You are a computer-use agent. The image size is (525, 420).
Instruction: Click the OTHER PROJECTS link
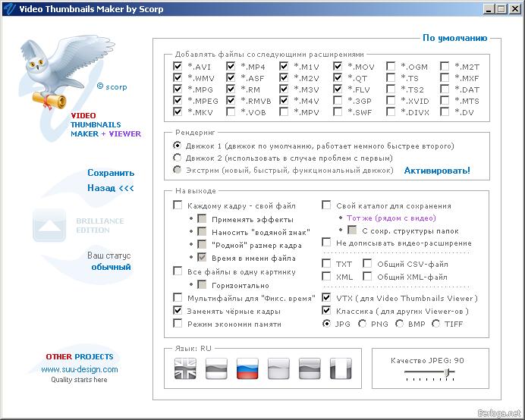tap(80, 357)
